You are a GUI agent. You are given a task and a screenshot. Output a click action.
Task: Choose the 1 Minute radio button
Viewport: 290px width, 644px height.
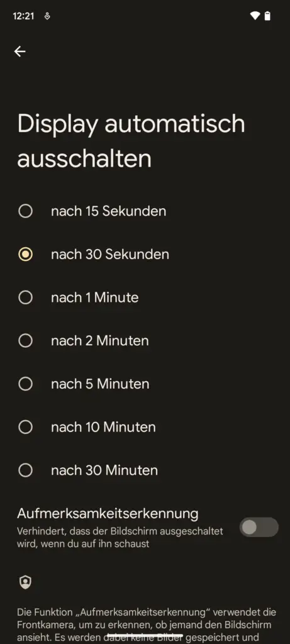point(25,297)
